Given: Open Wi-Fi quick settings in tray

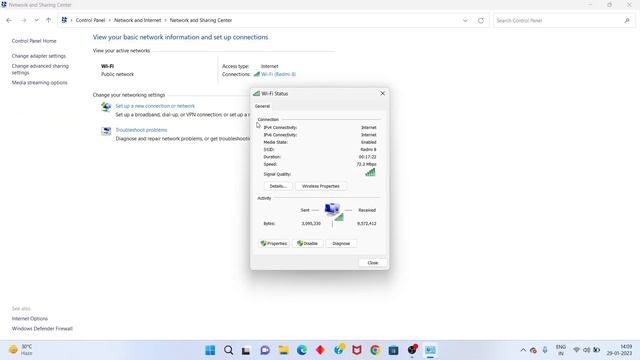Looking at the screenshot, I should pyautogui.click(x=576, y=350).
